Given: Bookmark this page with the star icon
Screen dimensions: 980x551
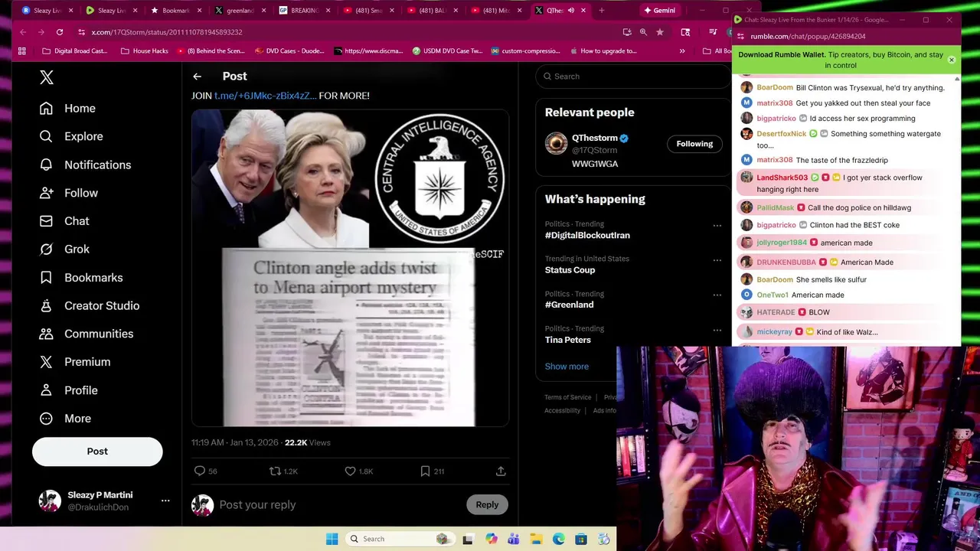Looking at the screenshot, I should pos(659,32).
